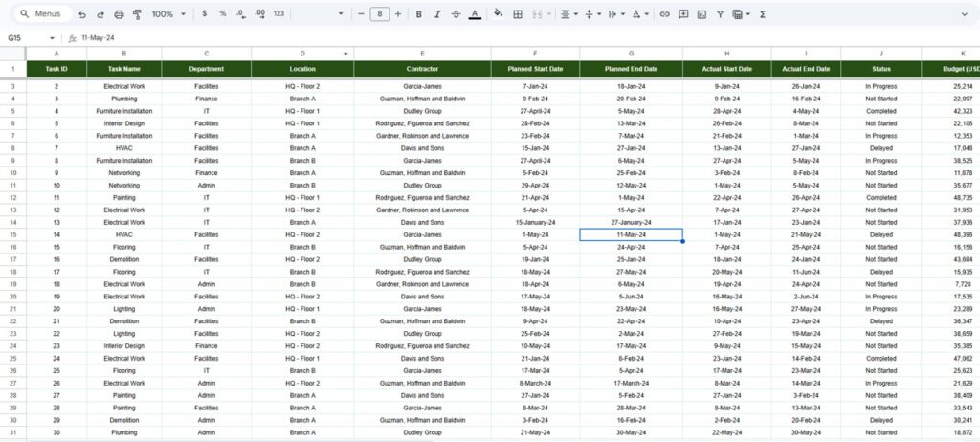The height and width of the screenshot is (442, 980).
Task: Click the Create a filter funnel icon
Action: click(x=720, y=13)
